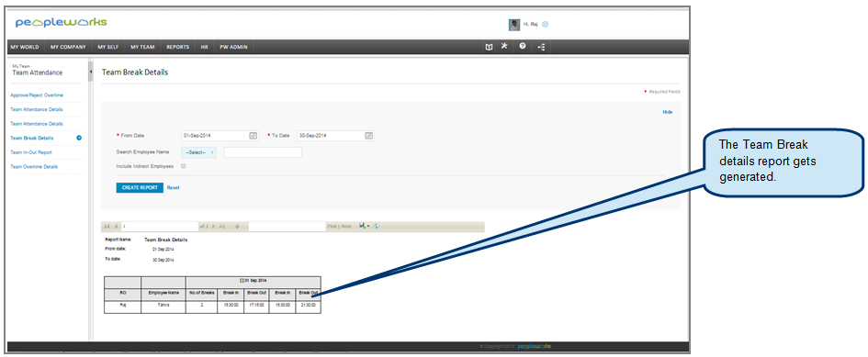Click the report Find text field
The height and width of the screenshot is (357, 868).
[287, 227]
